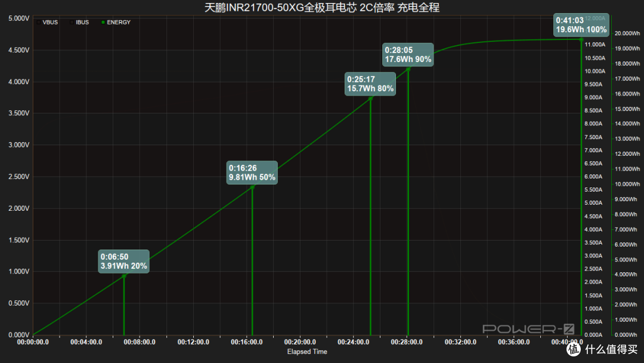Viewport: 644px width, 363px height.
Task: Click the chart title text
Action: (x=322, y=7)
